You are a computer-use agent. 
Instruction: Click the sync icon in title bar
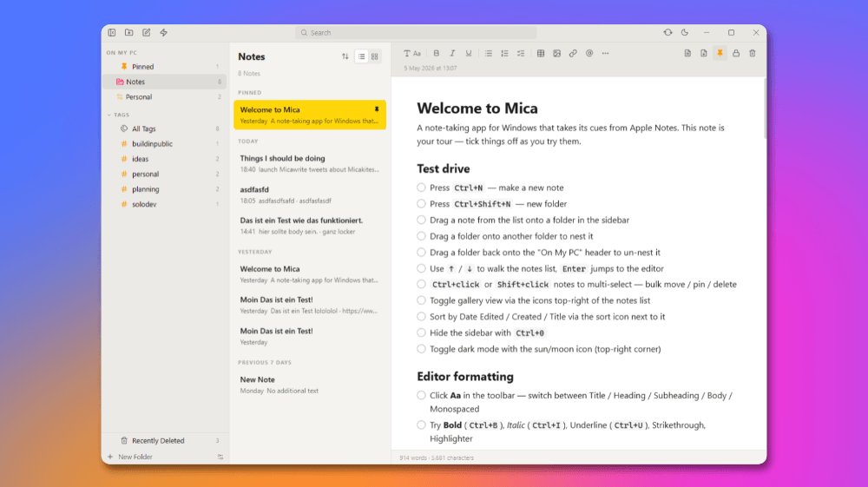[667, 33]
